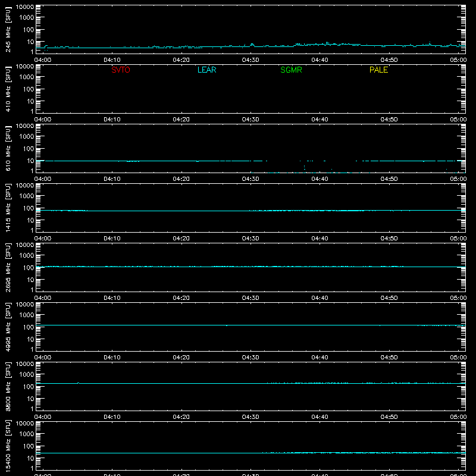
Task: Click 04:40 time label below 245 MHz plot
Action: coord(320,60)
